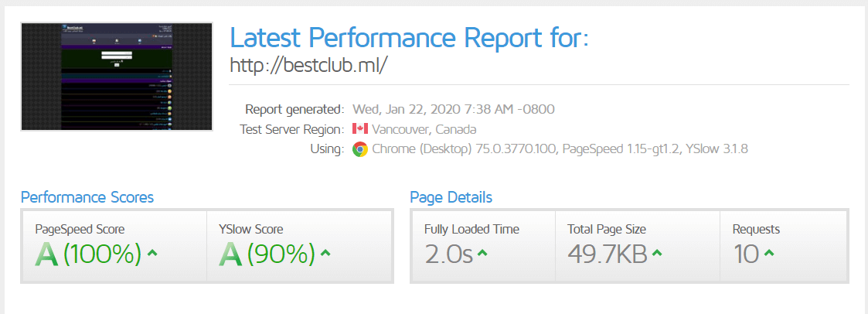This screenshot has width=868, height=314.
Task: Click the PageSpeed A grade letter
Action: (47, 254)
